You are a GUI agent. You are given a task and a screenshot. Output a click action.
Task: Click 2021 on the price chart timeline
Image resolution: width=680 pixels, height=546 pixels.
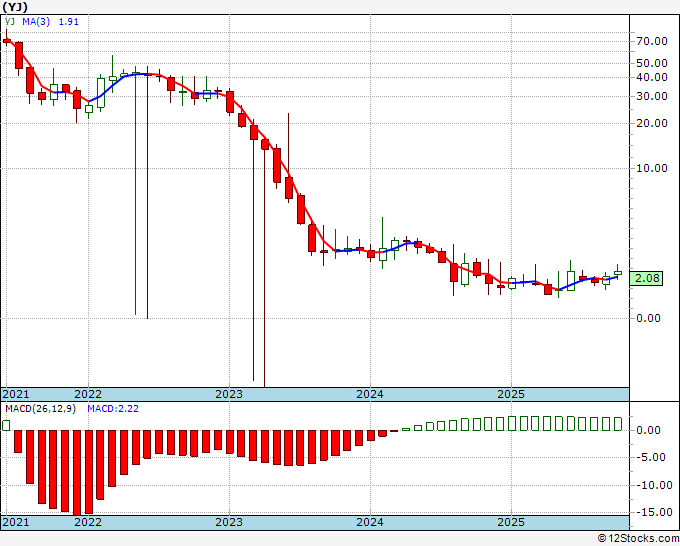click(16, 394)
